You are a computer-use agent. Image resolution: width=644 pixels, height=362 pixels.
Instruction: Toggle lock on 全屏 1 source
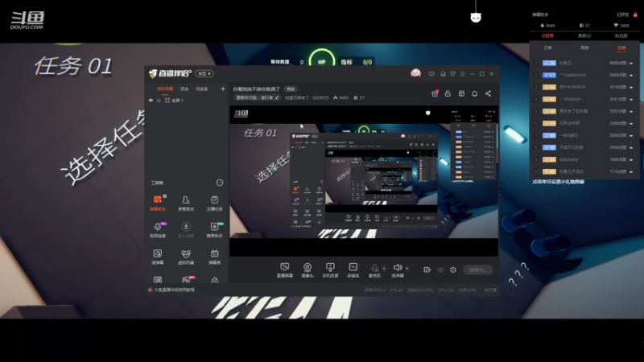pyautogui.click(x=159, y=100)
